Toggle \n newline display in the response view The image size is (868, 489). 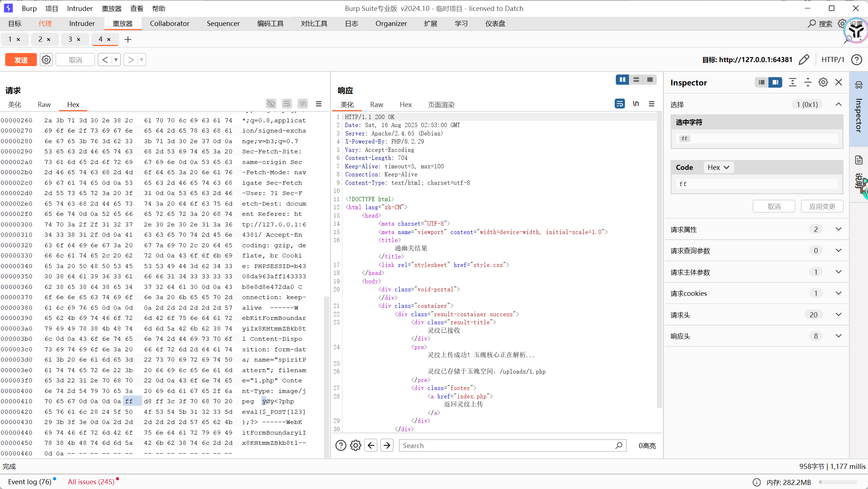point(636,104)
